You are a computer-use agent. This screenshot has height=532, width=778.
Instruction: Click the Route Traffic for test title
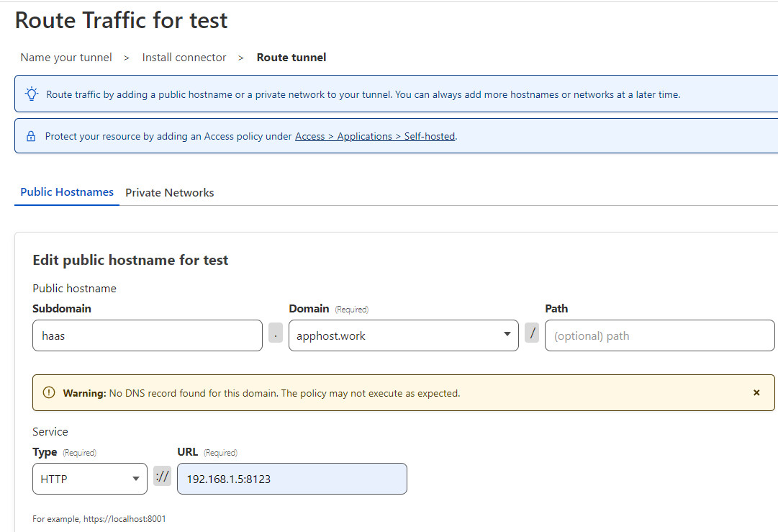point(121,20)
